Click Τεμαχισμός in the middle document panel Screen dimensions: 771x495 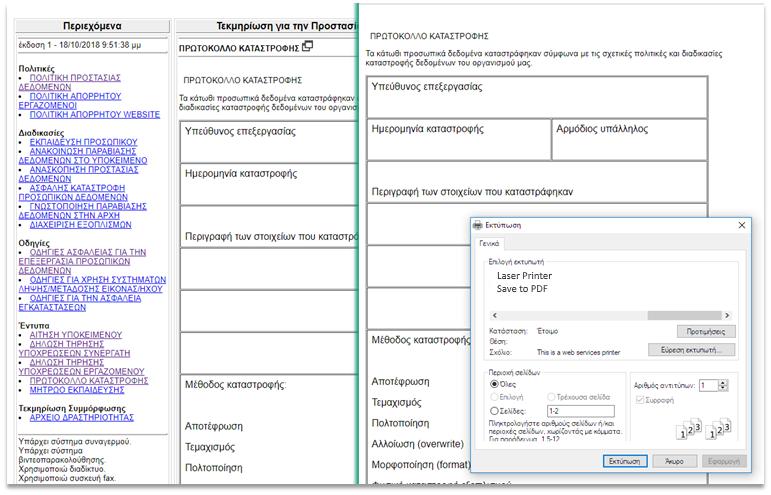(209, 447)
